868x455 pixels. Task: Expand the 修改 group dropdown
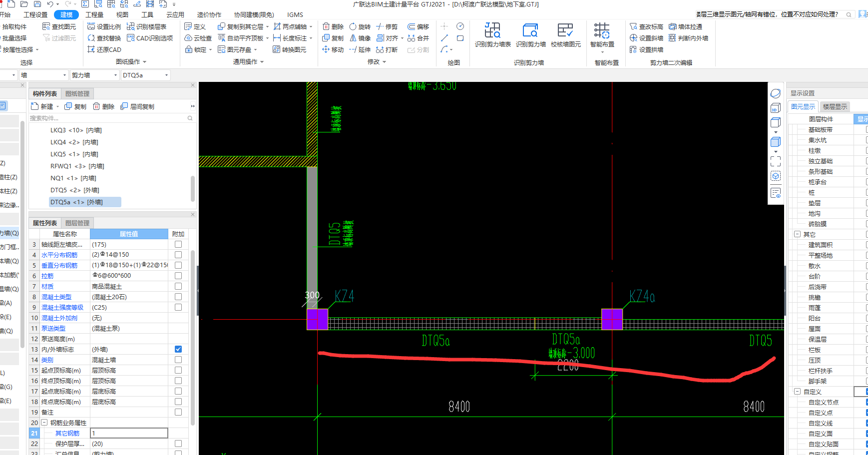click(385, 62)
